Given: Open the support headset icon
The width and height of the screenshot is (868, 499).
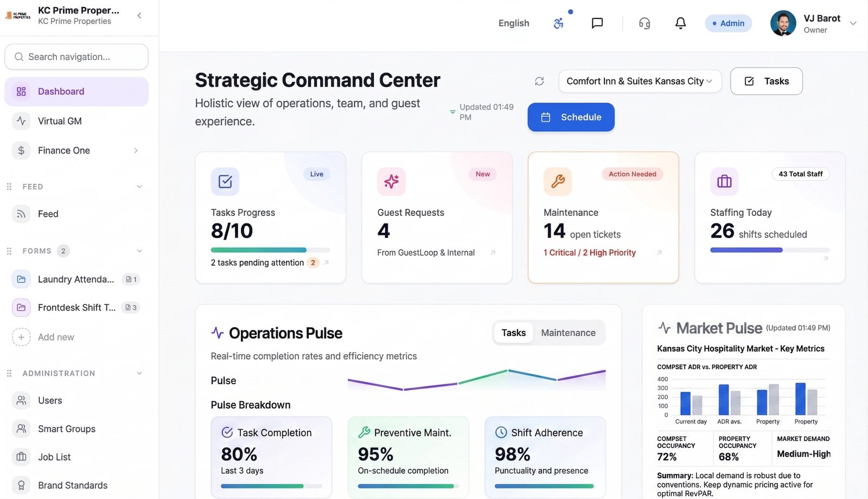Looking at the screenshot, I should tap(644, 23).
